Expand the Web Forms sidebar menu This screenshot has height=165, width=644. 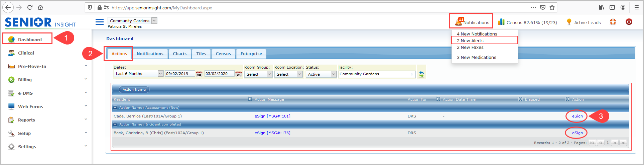click(x=86, y=106)
